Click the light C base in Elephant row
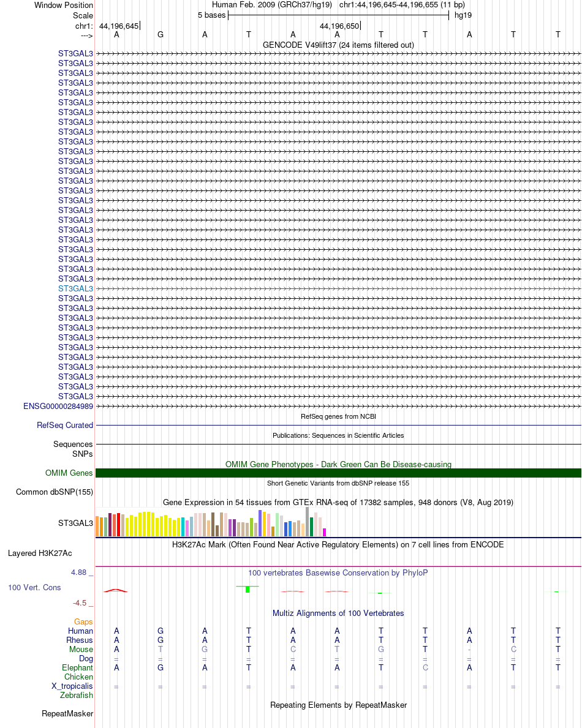This screenshot has height=728, width=582. click(x=425, y=667)
